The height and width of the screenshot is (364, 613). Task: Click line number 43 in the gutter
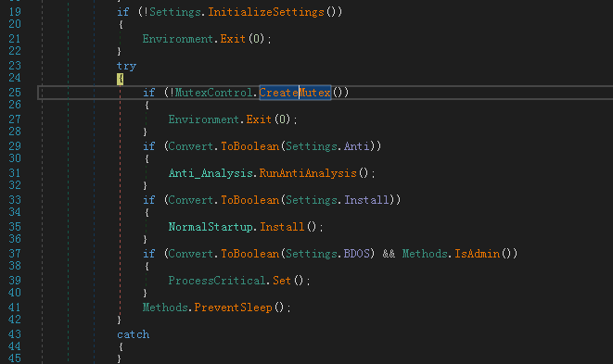coord(15,335)
